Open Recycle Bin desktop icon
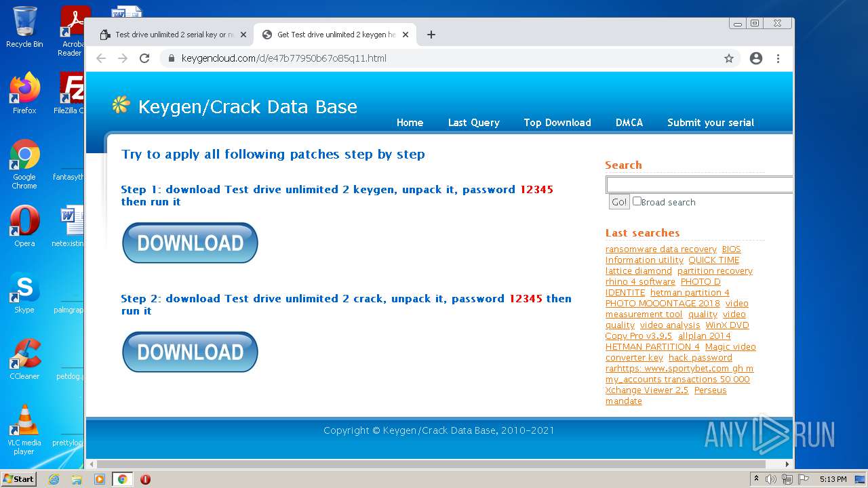 coord(24,28)
